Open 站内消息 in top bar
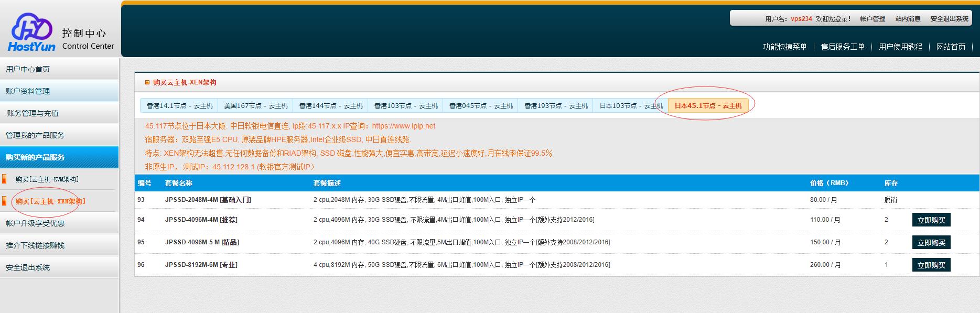980x313 pixels. click(x=908, y=19)
